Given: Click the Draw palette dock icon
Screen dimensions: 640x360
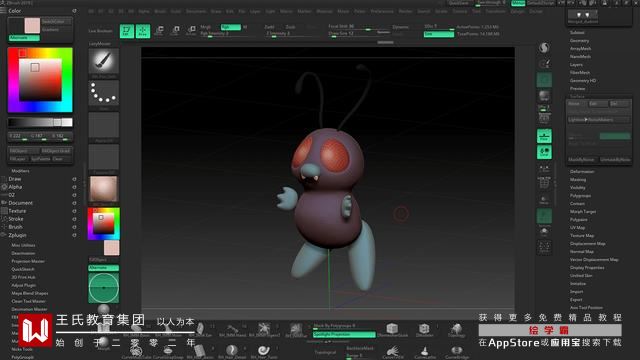Looking at the screenshot, I should tap(4, 179).
